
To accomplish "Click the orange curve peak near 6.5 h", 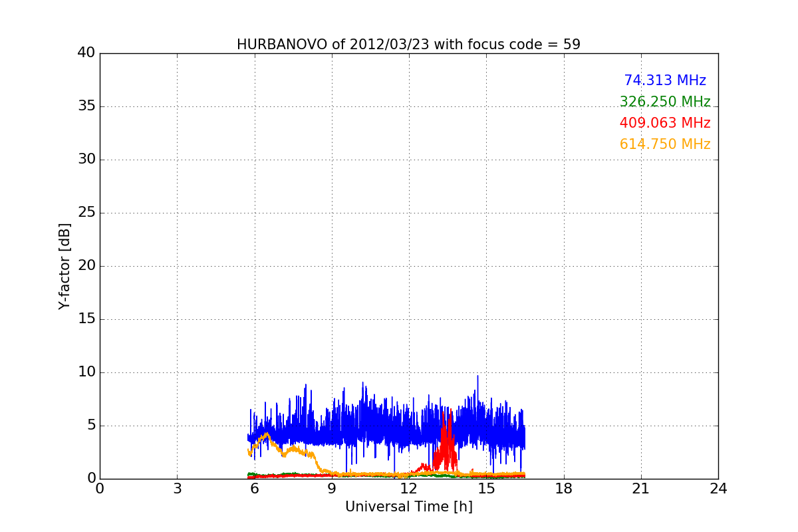I will 267,435.
